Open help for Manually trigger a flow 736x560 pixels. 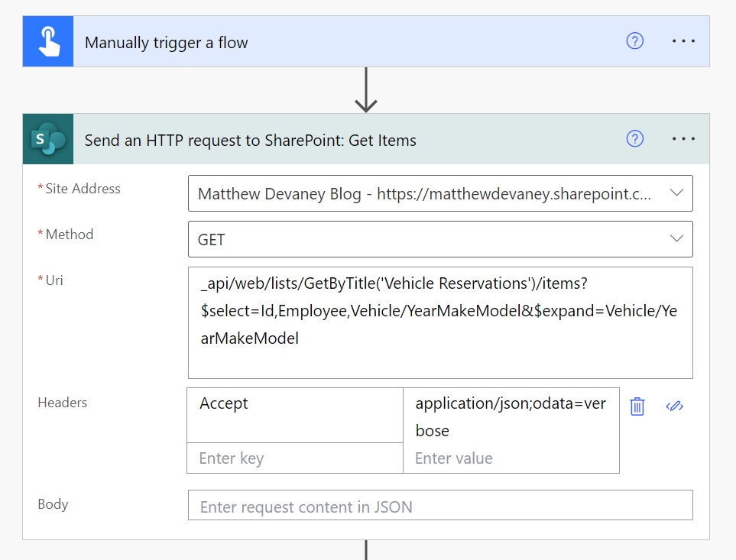click(x=634, y=41)
